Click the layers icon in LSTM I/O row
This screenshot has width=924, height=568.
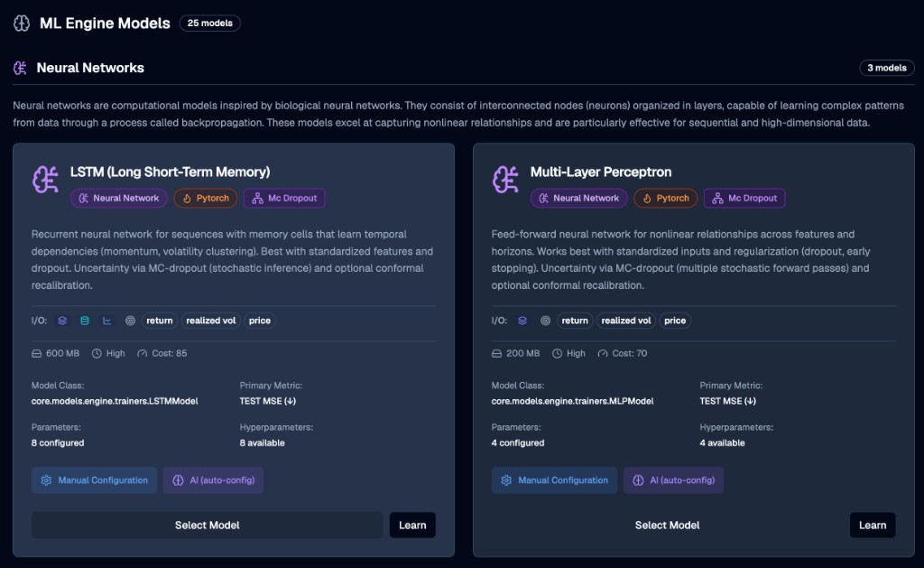pos(63,321)
